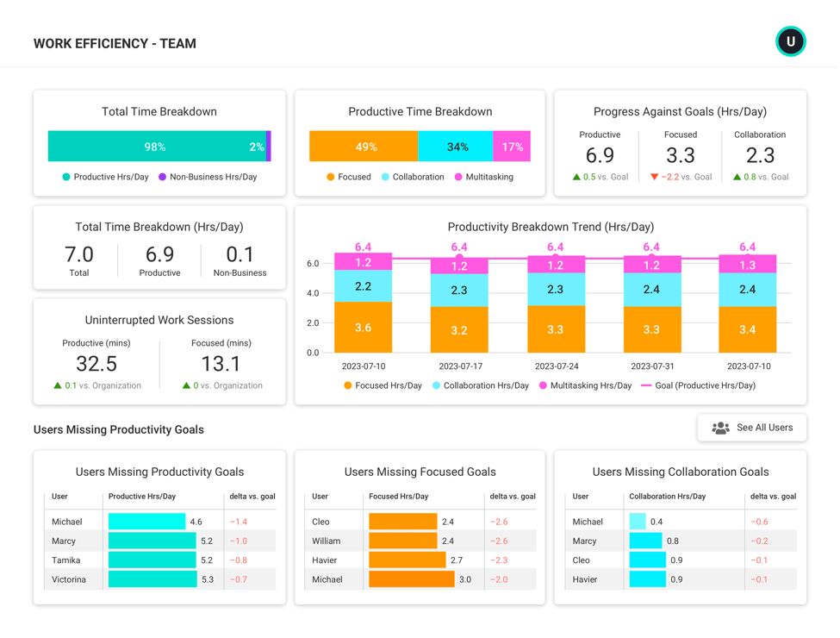The height and width of the screenshot is (638, 840).
Task: Click the U user avatar icon
Action: click(x=790, y=41)
